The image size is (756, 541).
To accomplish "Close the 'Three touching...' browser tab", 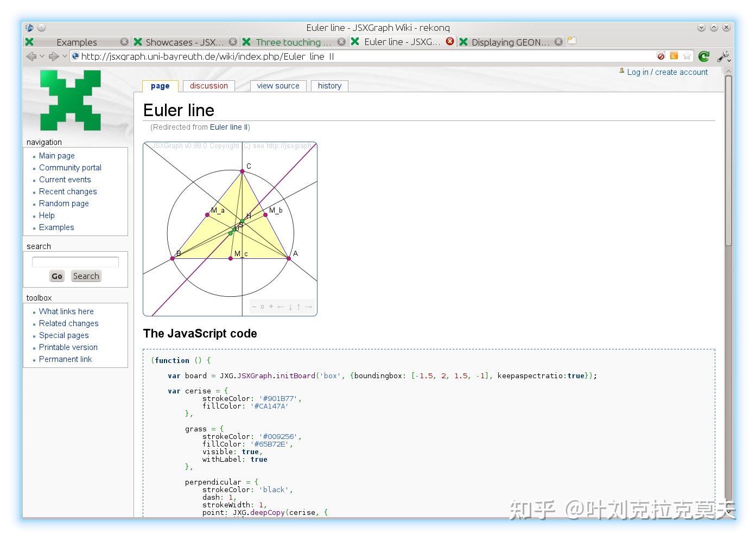I will point(341,41).
